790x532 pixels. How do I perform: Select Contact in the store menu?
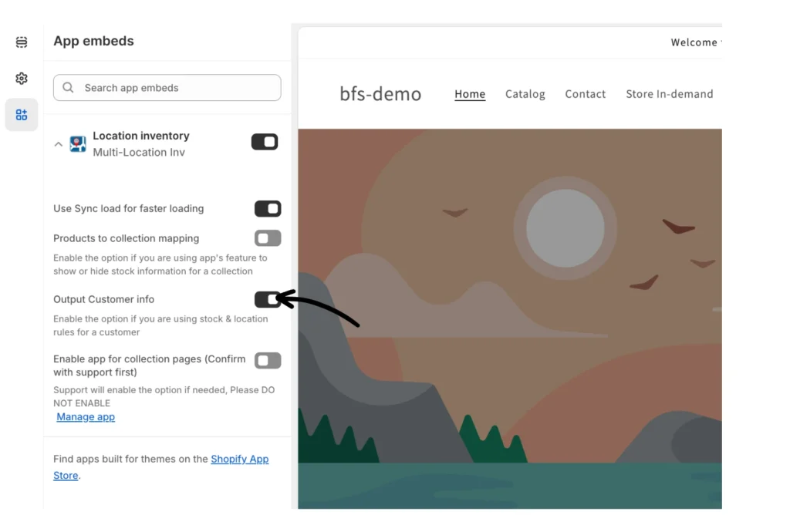pos(585,94)
